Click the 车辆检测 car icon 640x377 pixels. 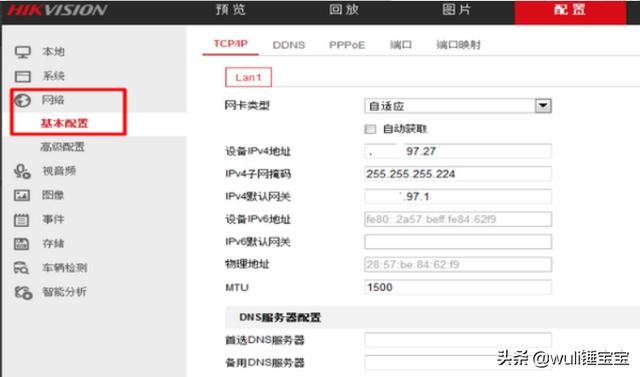tap(22, 268)
